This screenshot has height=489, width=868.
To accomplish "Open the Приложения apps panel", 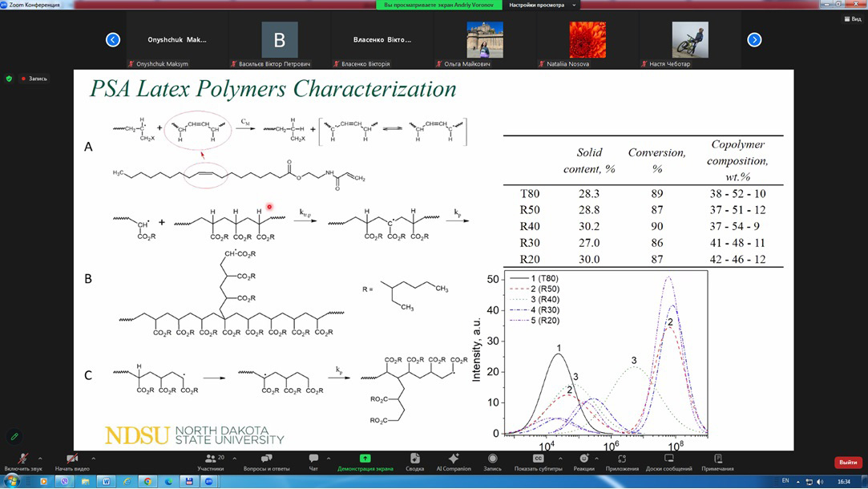I will click(x=622, y=461).
